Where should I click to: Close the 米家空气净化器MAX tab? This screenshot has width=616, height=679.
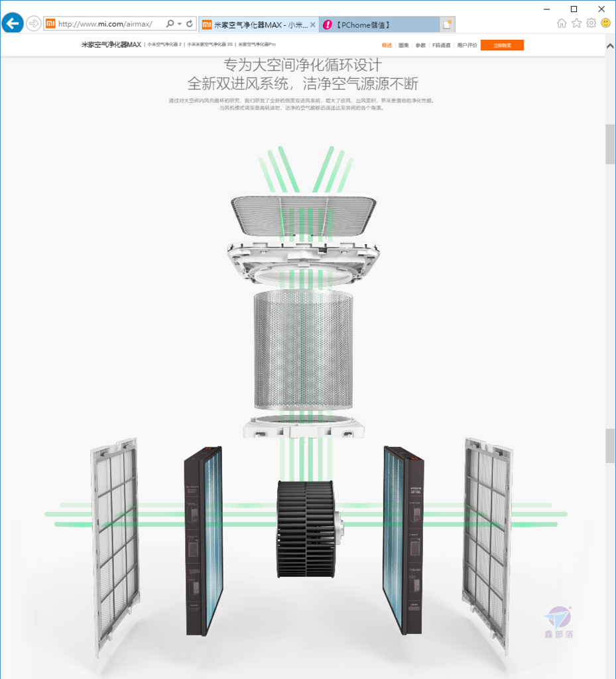tap(312, 25)
